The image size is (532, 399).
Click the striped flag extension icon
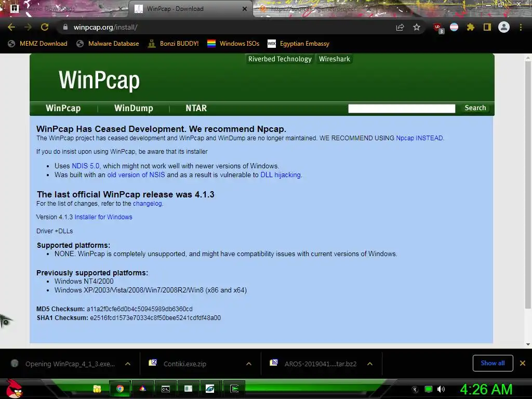click(x=454, y=27)
